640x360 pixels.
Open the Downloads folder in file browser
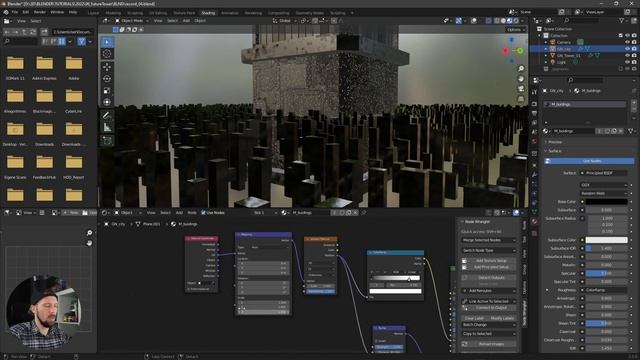tap(44, 134)
